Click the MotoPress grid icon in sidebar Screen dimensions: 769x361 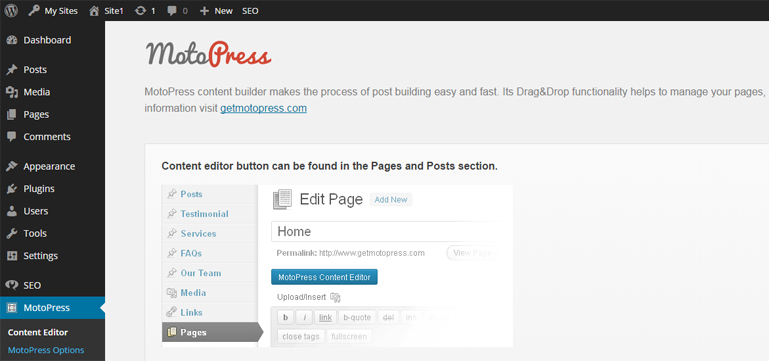click(x=12, y=308)
